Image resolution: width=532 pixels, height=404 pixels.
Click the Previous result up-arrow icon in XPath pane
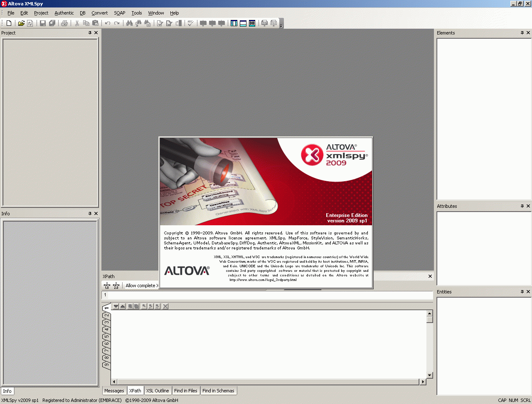[x=122, y=306]
